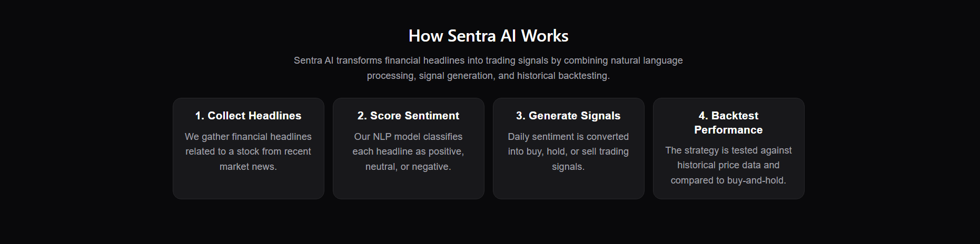
Task: Click the 'processing, signal generation' subtitle line
Action: tap(488, 76)
